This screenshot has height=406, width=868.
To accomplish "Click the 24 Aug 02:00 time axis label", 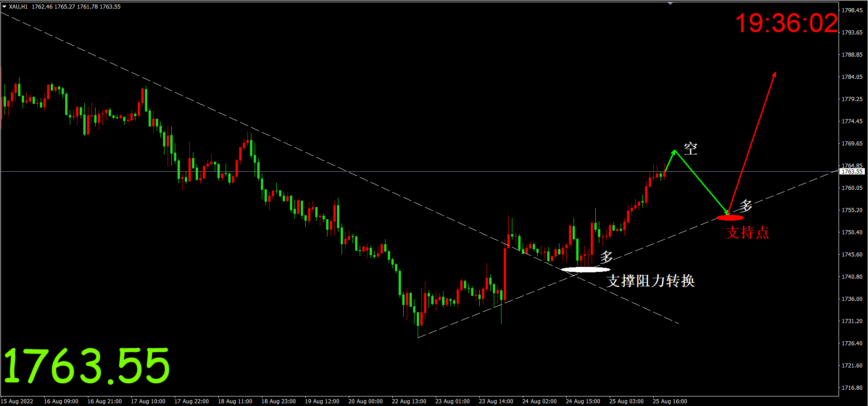I will [540, 401].
